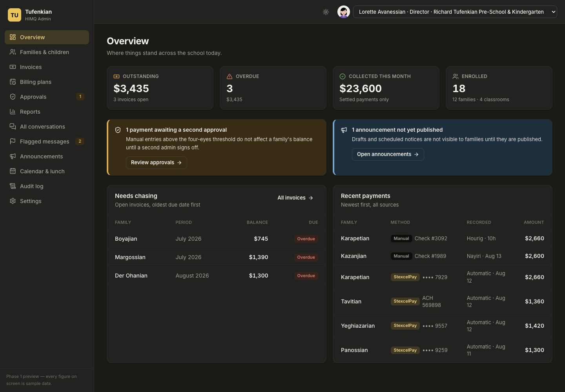Viewport: 565px width, 392px height.
Task: Click the Balance column header
Action: point(257,222)
